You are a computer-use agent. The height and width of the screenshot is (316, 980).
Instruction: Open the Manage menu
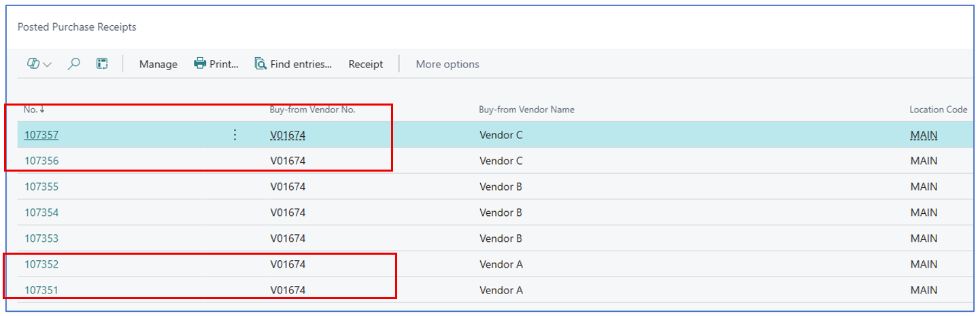click(158, 64)
